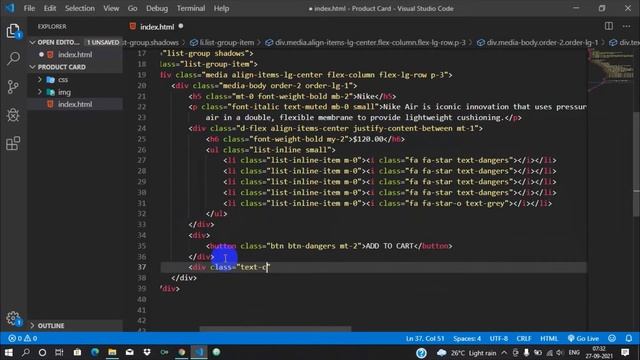Click the code minimap preview

[x=610, y=69]
